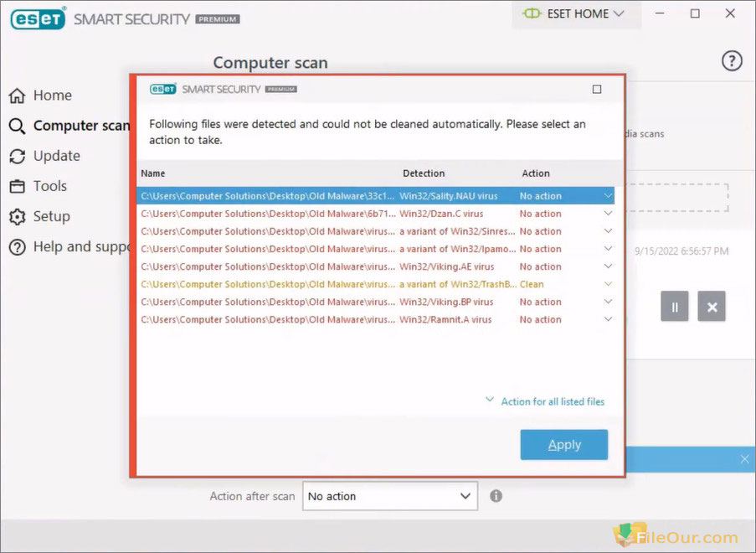This screenshot has width=756, height=553.
Task: Click the Clean action text in TrashB row
Action: (532, 284)
